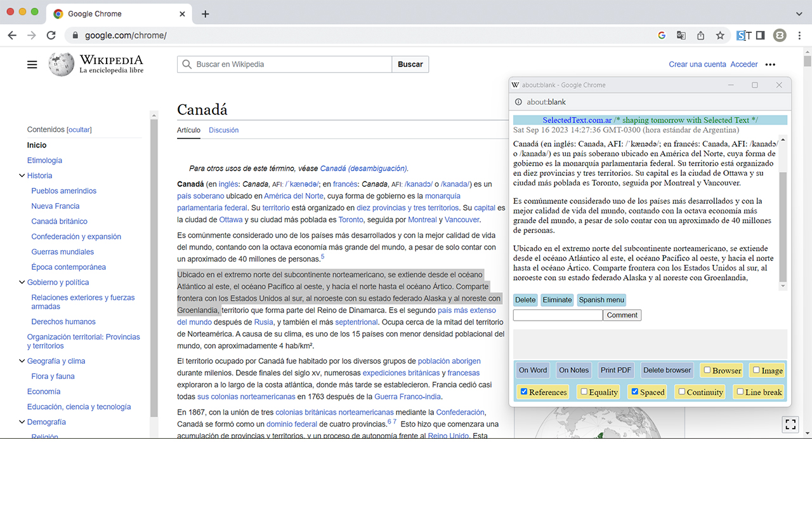Open the Acceder login link
812x508 pixels.
tap(744, 64)
